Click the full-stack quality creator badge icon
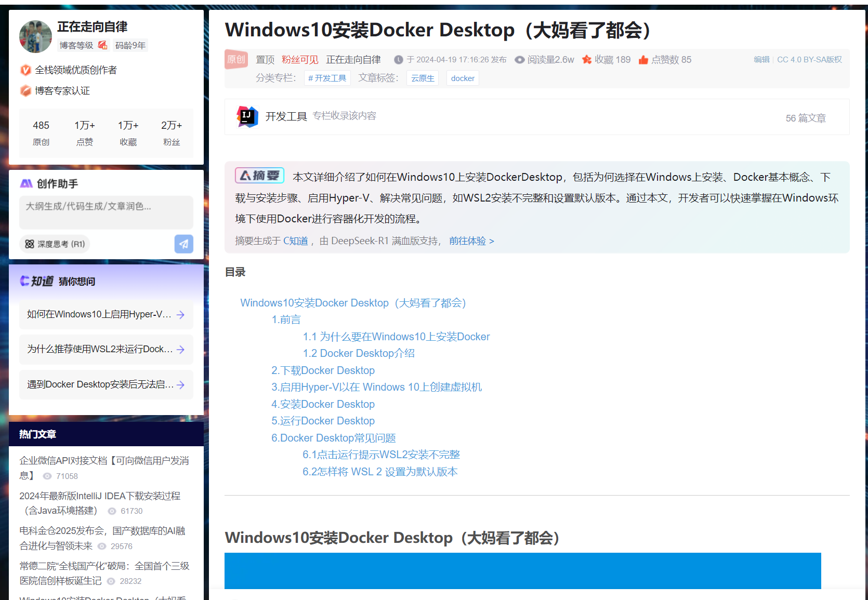 click(x=25, y=70)
